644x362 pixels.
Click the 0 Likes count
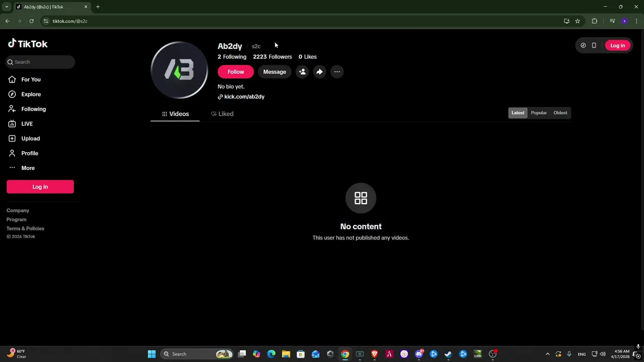click(307, 57)
